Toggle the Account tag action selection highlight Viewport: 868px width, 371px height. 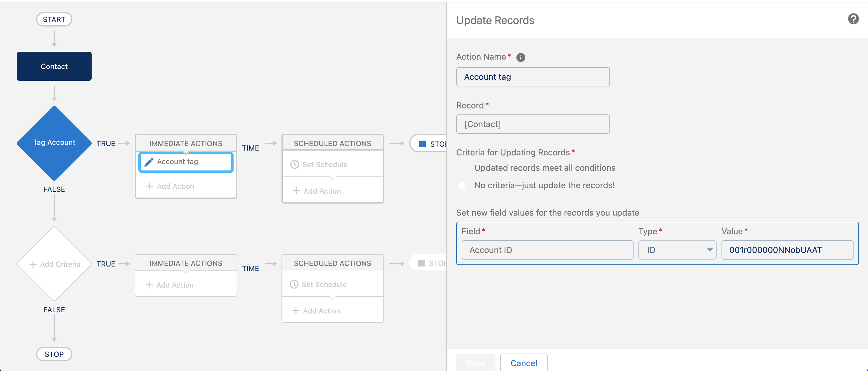(186, 162)
